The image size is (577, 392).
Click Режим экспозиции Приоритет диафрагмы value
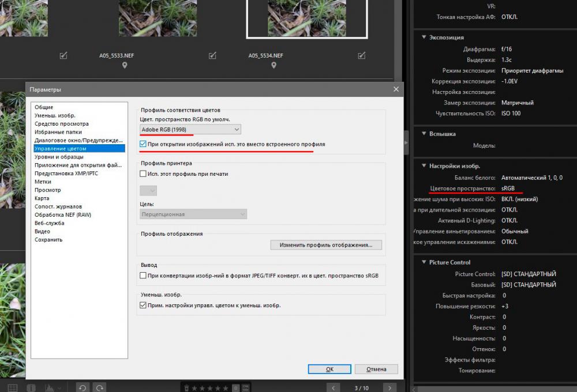pos(532,70)
